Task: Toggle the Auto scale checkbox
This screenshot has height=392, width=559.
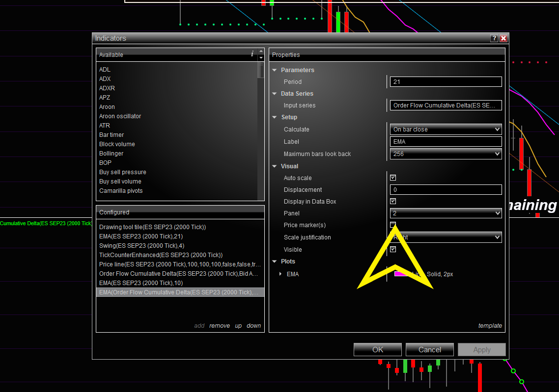Action: click(393, 177)
